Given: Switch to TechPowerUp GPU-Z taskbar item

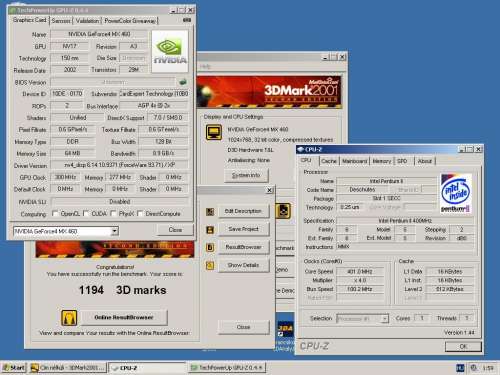Looking at the screenshot, I should pos(227,368).
